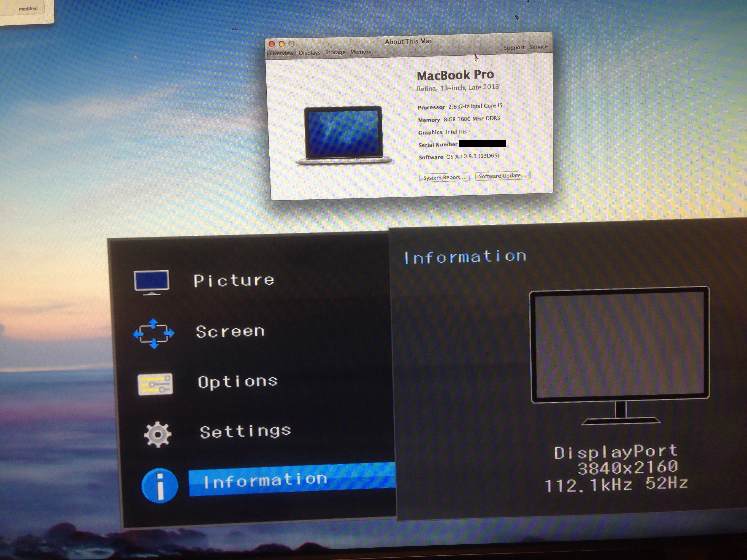Select the Picture monitor icon in OSD menu
747x560 pixels.
pos(152,282)
